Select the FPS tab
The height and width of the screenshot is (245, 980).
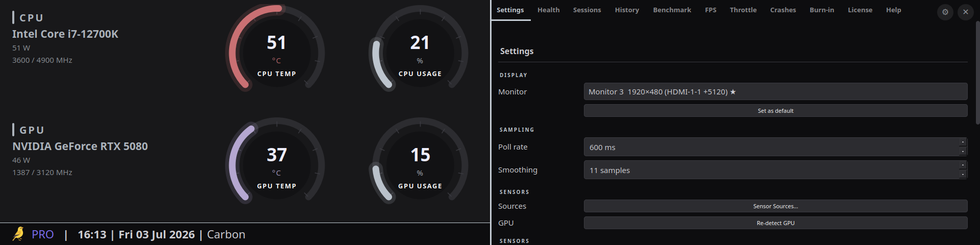pyautogui.click(x=710, y=10)
